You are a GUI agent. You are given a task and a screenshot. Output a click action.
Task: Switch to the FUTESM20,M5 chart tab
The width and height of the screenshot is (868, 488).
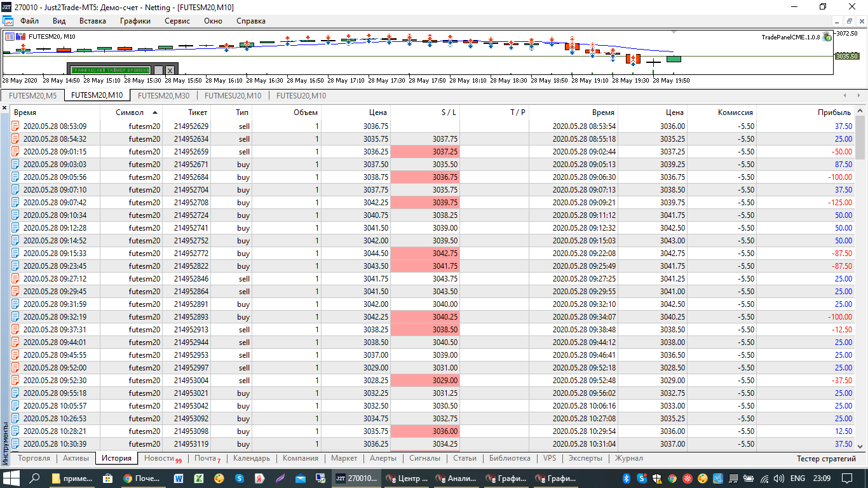33,96
